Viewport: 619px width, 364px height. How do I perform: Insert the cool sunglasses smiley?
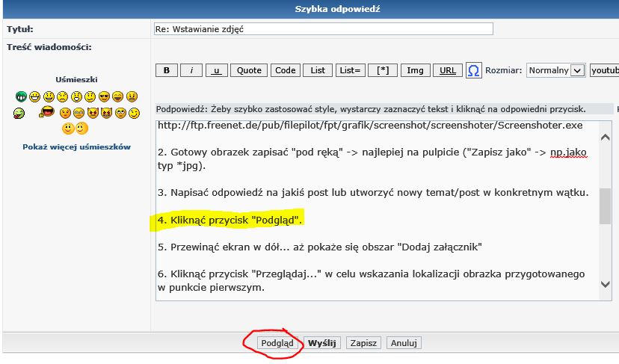(104, 96)
